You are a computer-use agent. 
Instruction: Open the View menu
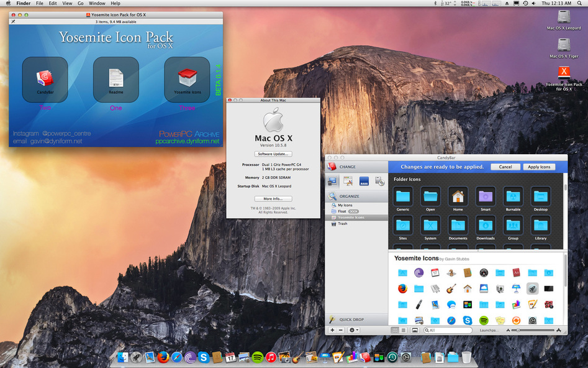(67, 3)
